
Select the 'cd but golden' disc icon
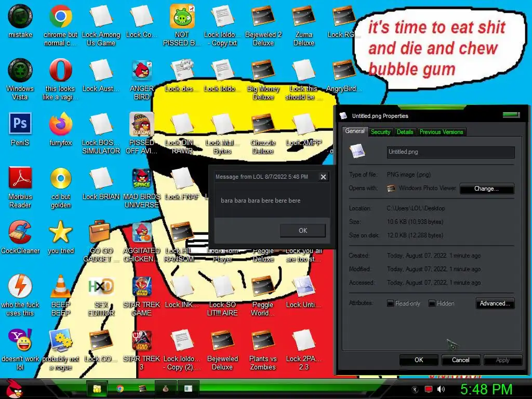coord(60,178)
